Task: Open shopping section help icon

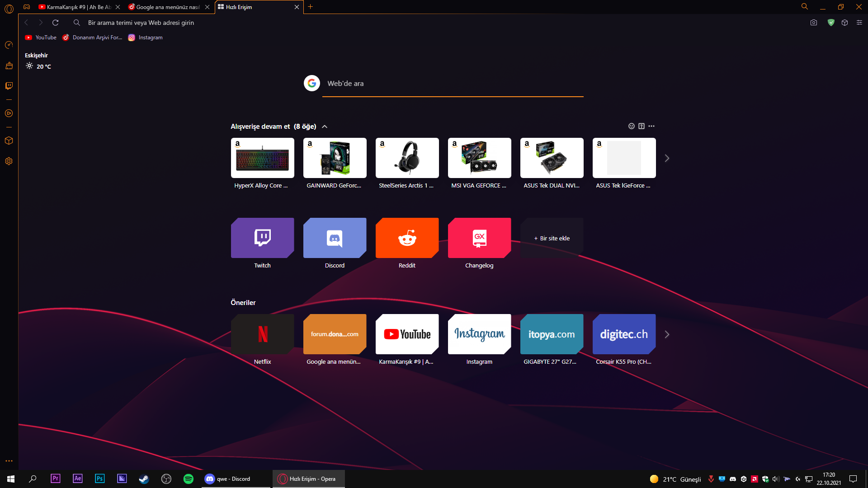Action: click(642, 126)
